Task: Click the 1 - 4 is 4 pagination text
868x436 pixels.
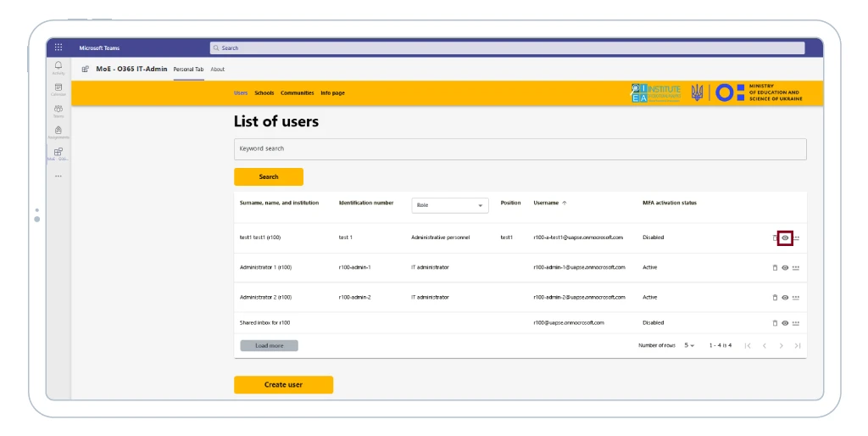Action: 721,346
